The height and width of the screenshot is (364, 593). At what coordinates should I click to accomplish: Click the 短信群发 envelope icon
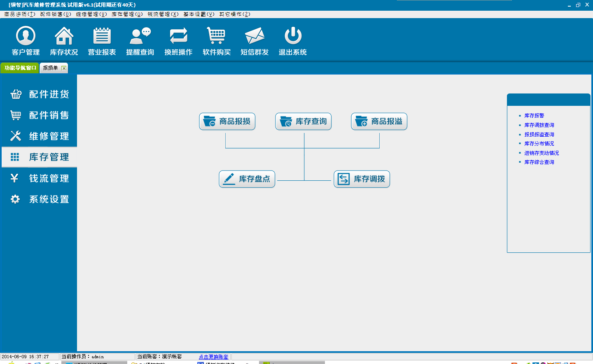pyautogui.click(x=254, y=36)
